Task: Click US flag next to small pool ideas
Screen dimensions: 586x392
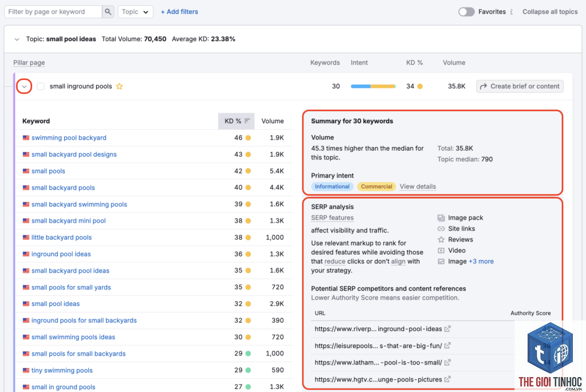Action: click(x=26, y=303)
